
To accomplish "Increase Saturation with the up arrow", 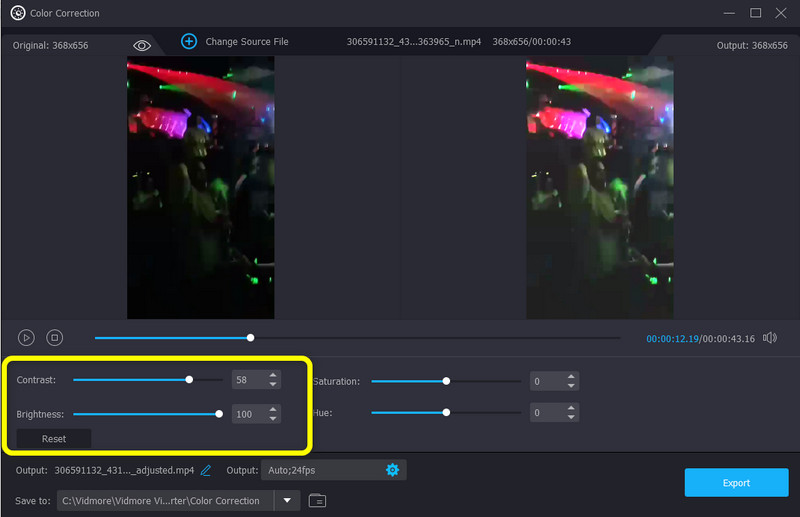I will [x=571, y=377].
